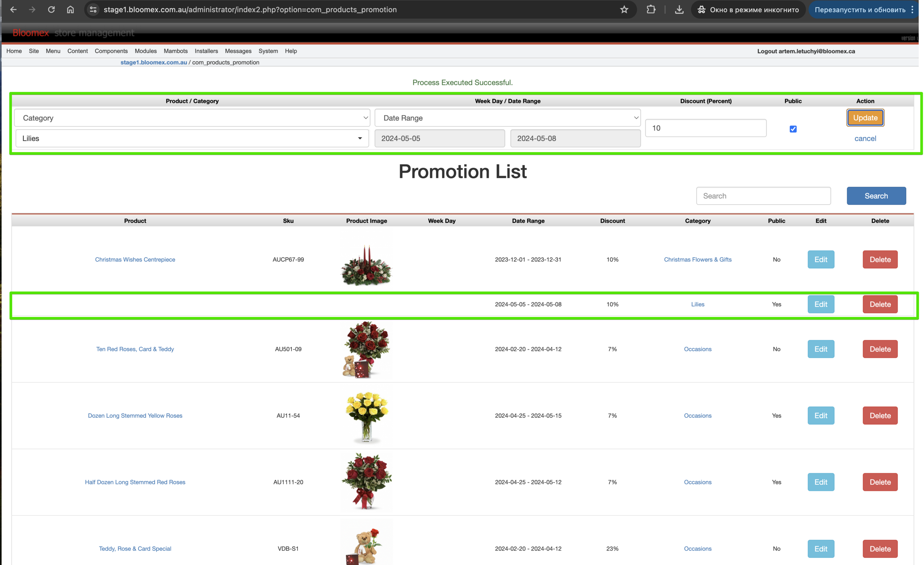Delete the Lilies promotion row
Viewport: 924px width, 565px height.
pyautogui.click(x=880, y=304)
